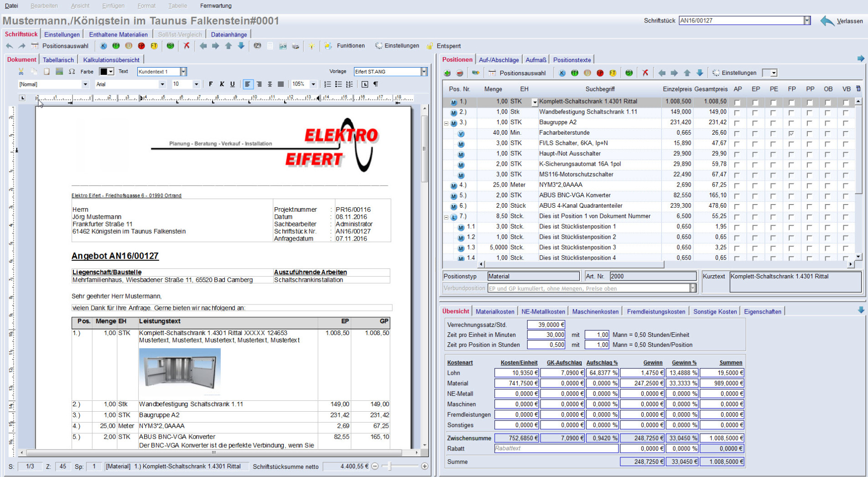
Task: Open the Arial font dropdown
Action: [x=162, y=84]
